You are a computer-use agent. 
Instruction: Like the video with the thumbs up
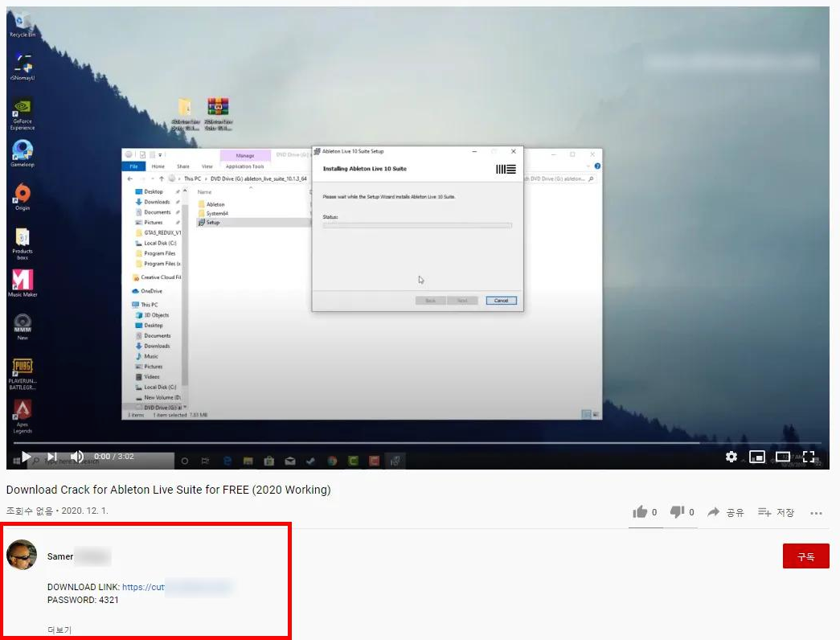tap(645, 512)
